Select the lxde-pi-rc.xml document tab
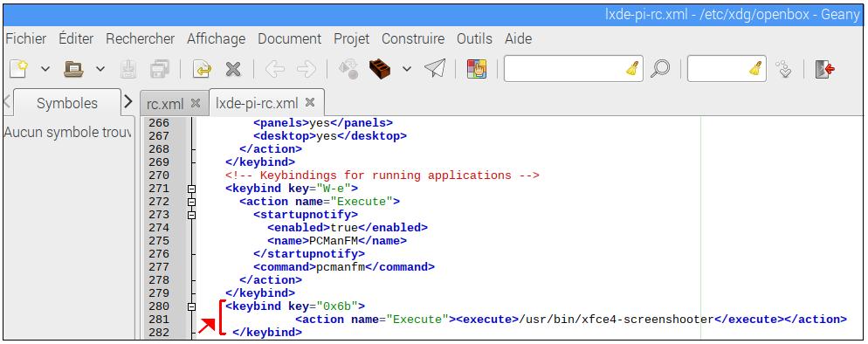The height and width of the screenshot is (344, 868). click(257, 103)
